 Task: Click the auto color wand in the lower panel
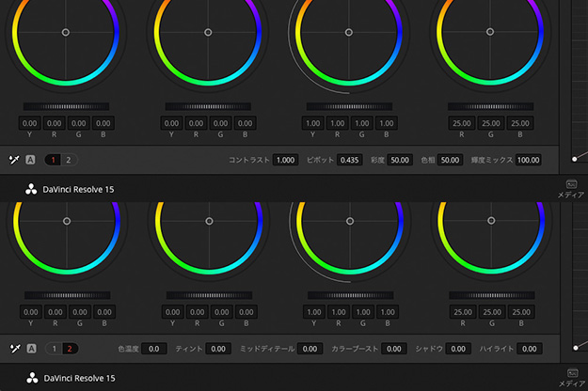(x=14, y=349)
